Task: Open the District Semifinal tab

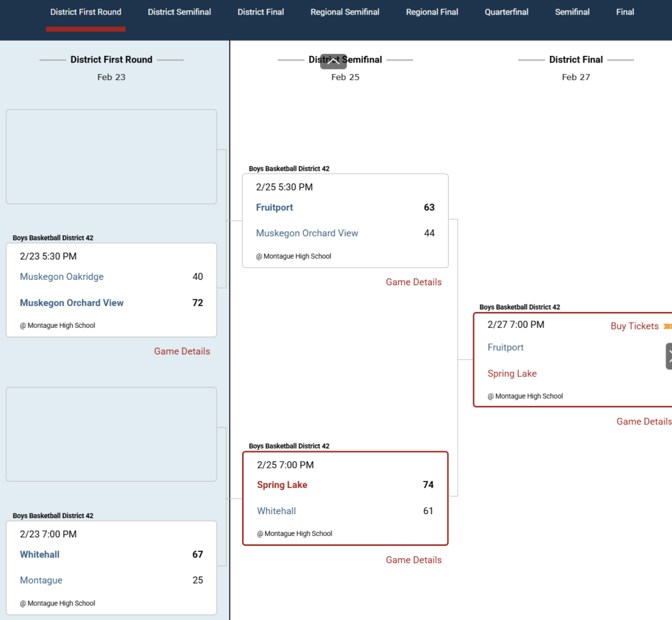Action: click(x=179, y=12)
